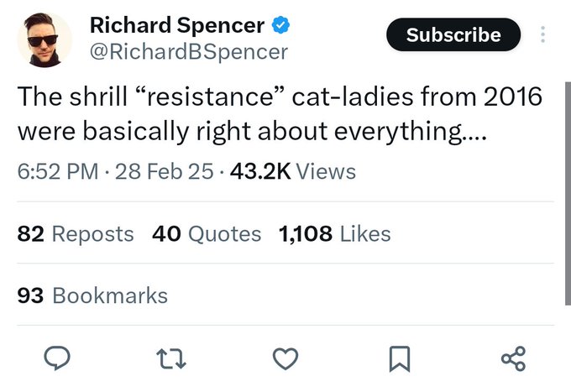Bookmark the post with the bookmark icon
The image size is (571, 392).
[400, 359]
